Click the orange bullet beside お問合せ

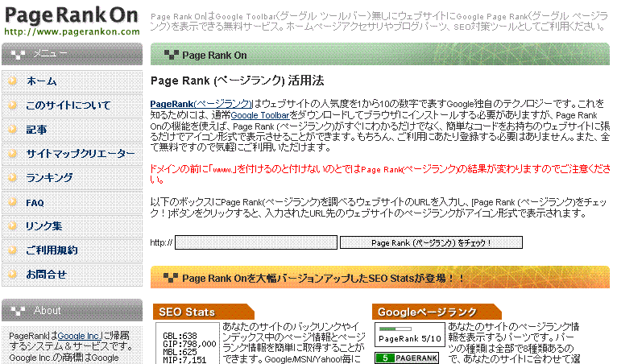coord(13,274)
